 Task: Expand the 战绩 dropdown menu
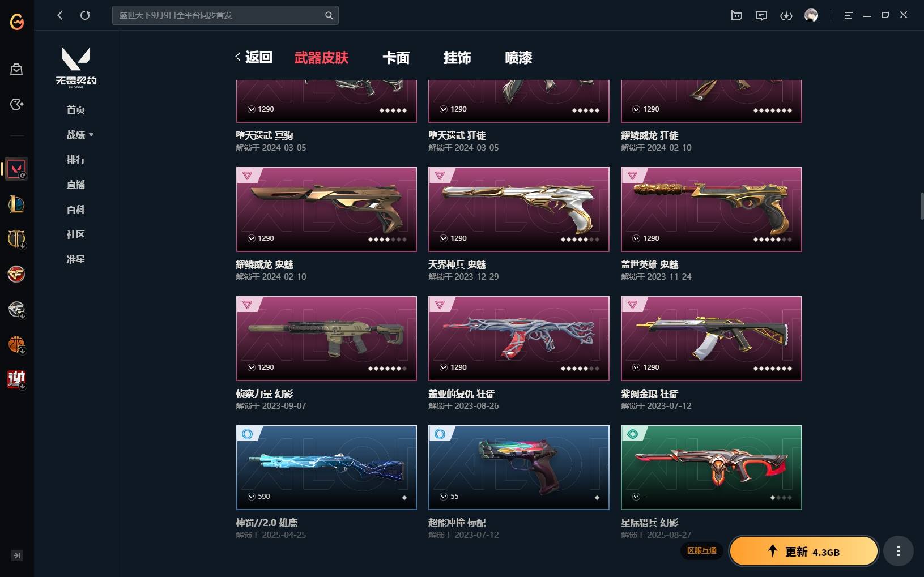80,135
